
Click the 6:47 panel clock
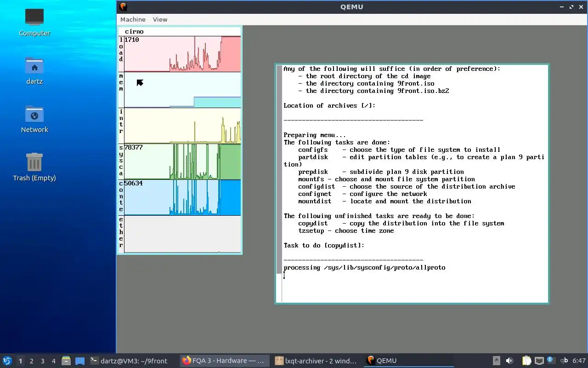coord(579,361)
